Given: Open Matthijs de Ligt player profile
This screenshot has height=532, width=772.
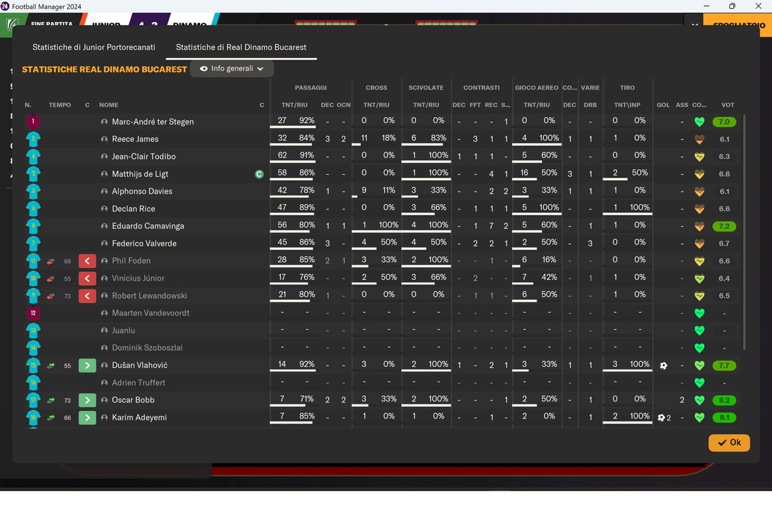Looking at the screenshot, I should (x=140, y=174).
